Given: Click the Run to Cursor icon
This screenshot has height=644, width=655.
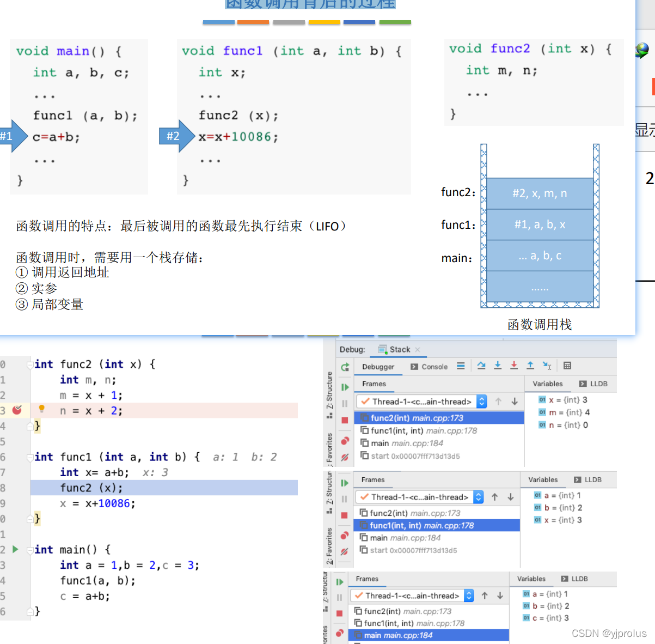Looking at the screenshot, I should tap(547, 366).
